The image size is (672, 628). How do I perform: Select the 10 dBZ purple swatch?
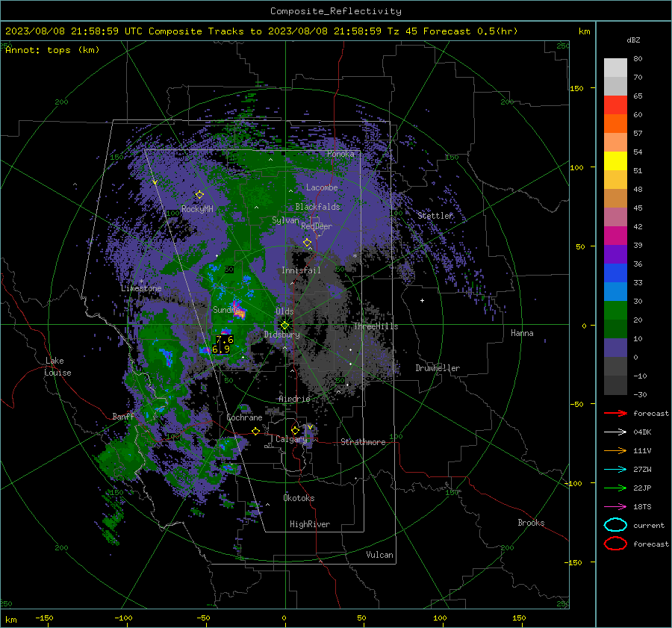[x=615, y=348]
